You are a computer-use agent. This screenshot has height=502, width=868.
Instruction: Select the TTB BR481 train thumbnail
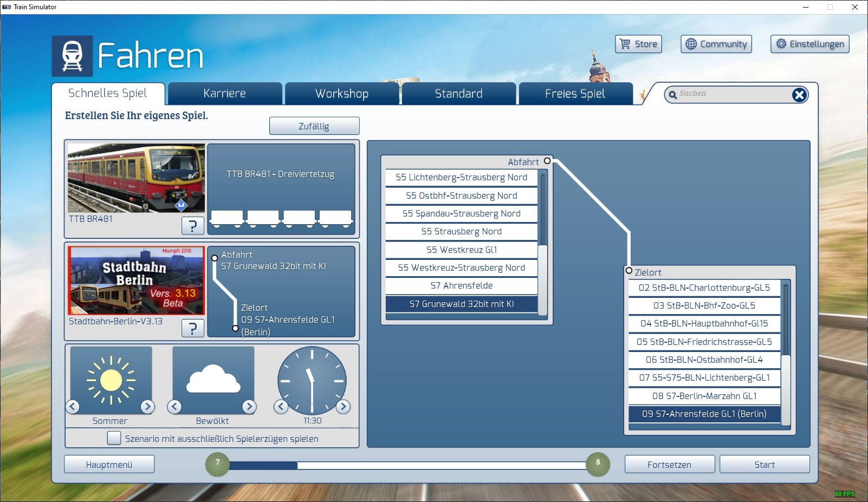[136, 178]
